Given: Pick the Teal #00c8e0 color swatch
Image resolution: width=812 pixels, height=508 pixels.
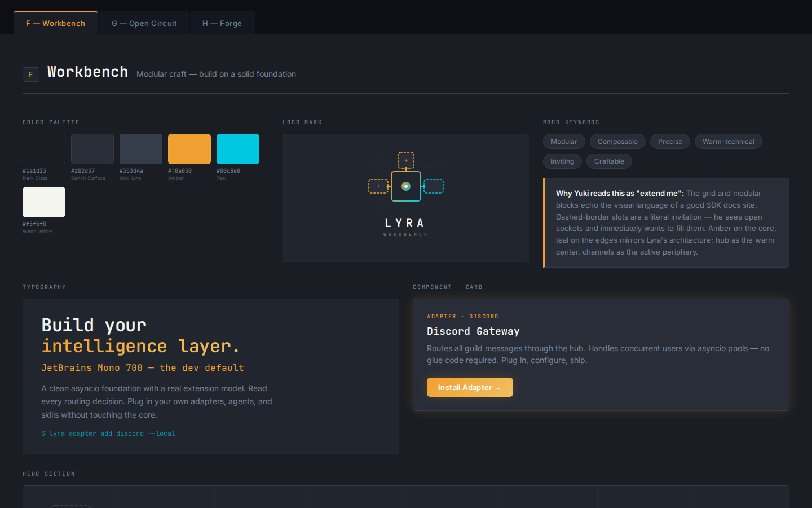Looking at the screenshot, I should point(238,149).
